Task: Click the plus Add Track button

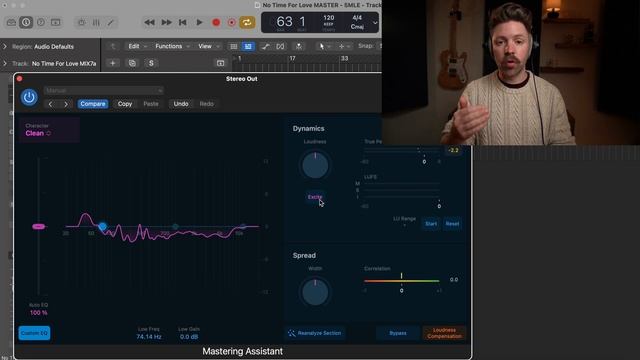Action: pos(113,63)
